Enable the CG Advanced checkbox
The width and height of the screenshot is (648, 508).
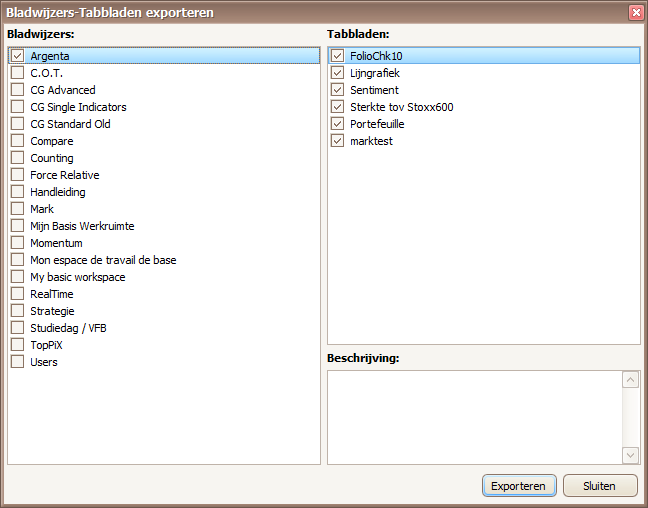tap(17, 90)
